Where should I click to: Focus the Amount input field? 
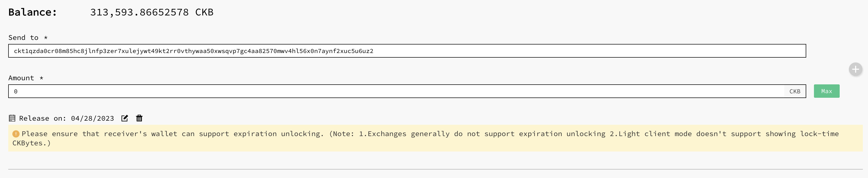pyautogui.click(x=396, y=91)
